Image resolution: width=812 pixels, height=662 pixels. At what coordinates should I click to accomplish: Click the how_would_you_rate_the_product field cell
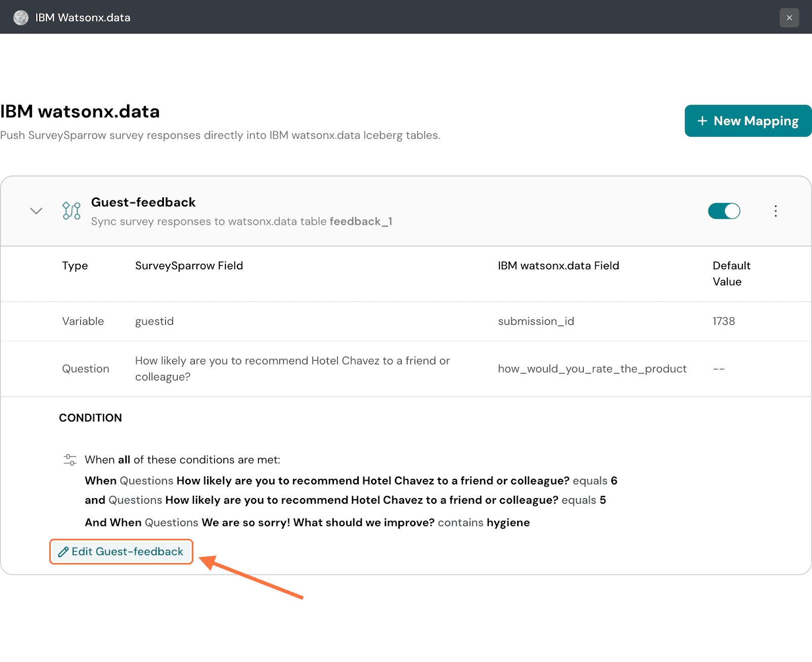592,369
